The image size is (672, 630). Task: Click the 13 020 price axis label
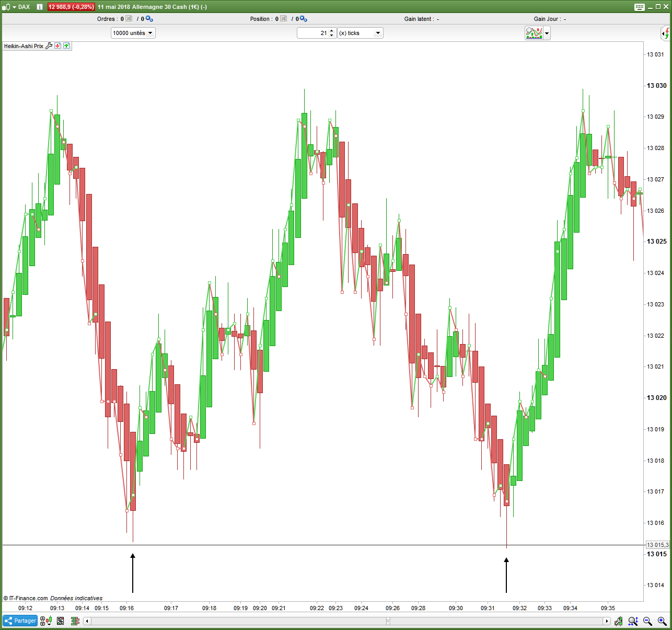pyautogui.click(x=657, y=397)
